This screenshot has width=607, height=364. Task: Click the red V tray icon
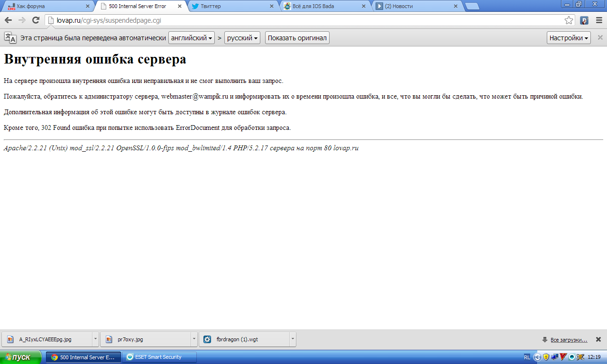click(563, 357)
